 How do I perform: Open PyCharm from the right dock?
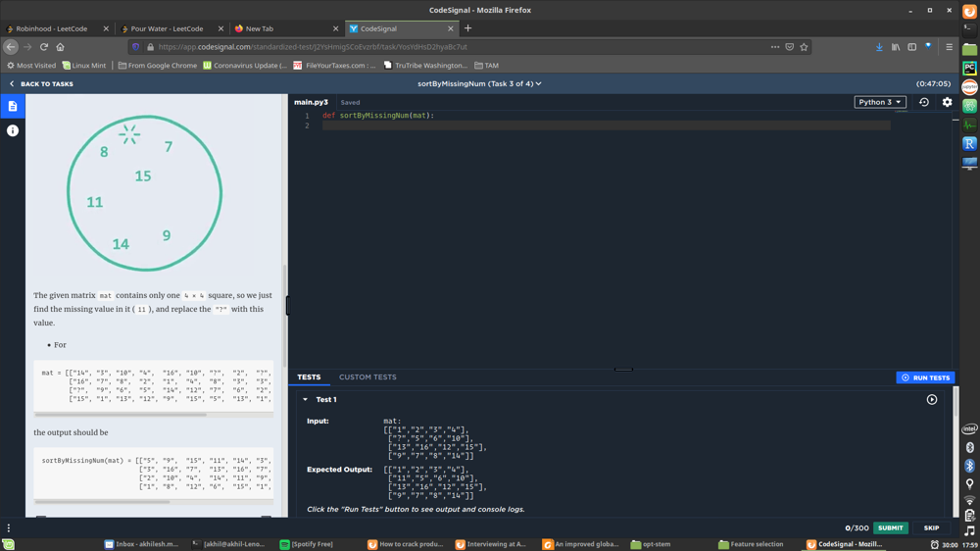pos(969,68)
